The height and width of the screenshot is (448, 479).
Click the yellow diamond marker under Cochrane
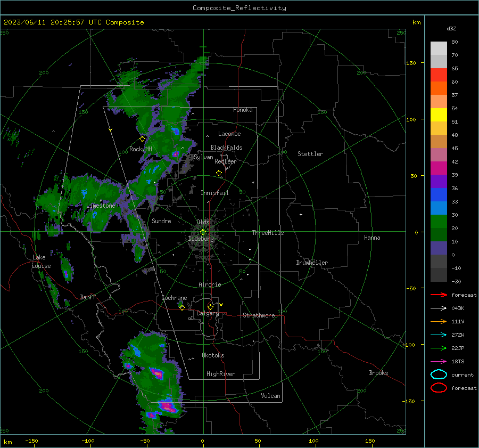coord(182,308)
